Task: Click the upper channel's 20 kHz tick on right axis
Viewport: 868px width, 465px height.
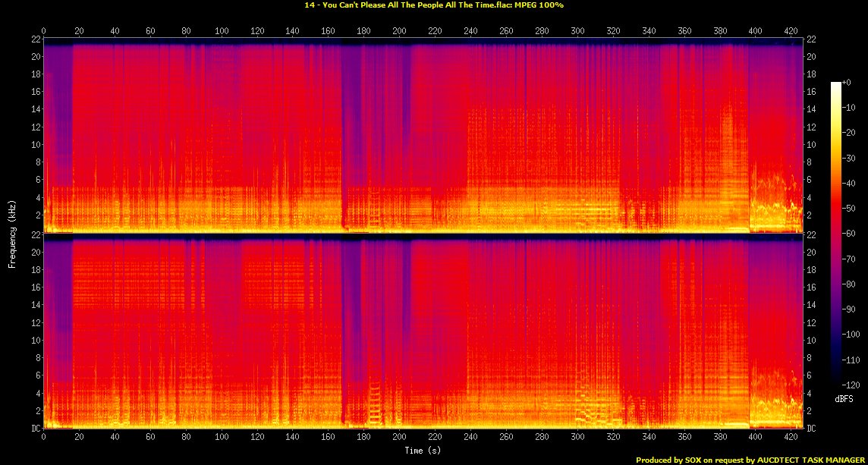Action: [x=813, y=57]
